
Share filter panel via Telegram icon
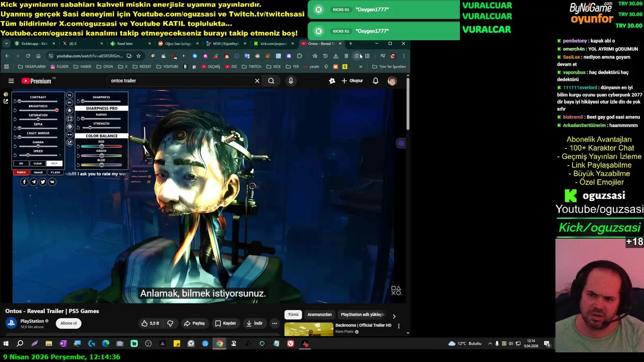[34, 182]
